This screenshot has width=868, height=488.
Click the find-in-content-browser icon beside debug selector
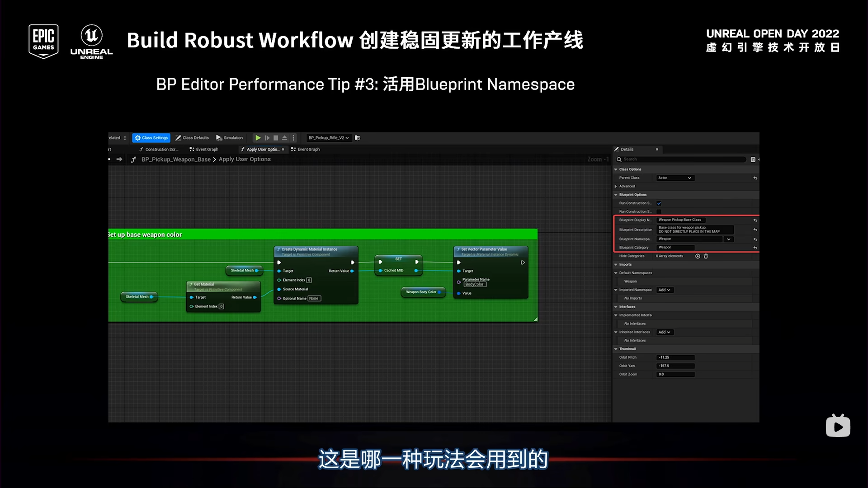point(358,138)
